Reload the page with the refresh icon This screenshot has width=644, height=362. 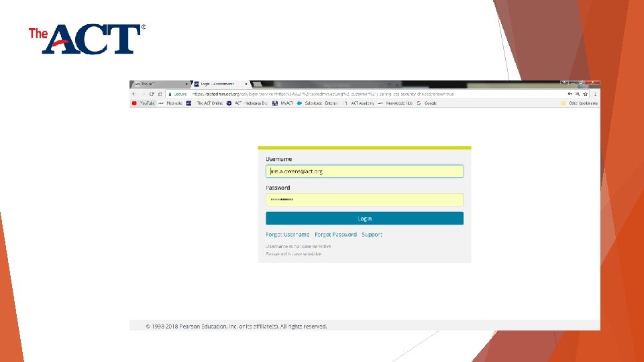[152, 94]
